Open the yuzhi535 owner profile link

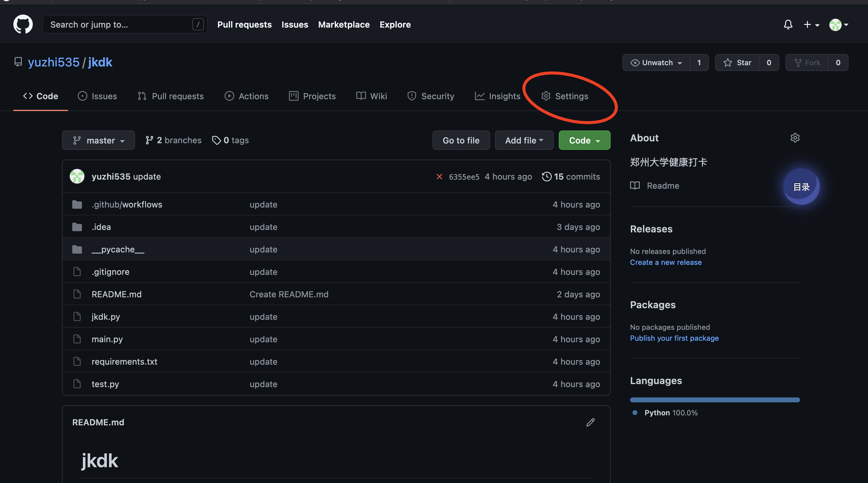coord(54,62)
